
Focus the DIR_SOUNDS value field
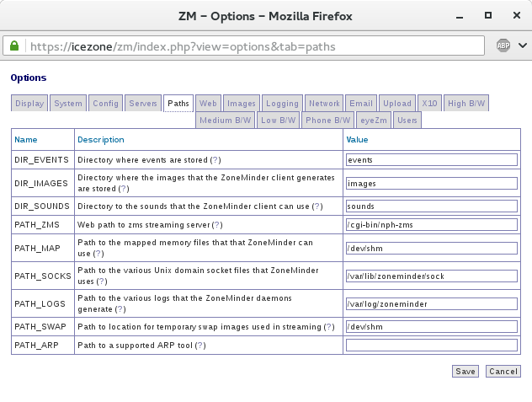tap(432, 206)
